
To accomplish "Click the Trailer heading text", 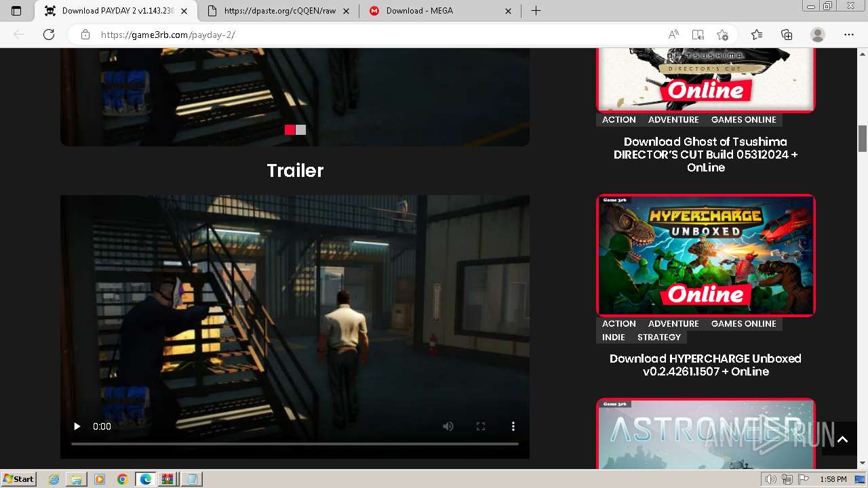I will [295, 170].
